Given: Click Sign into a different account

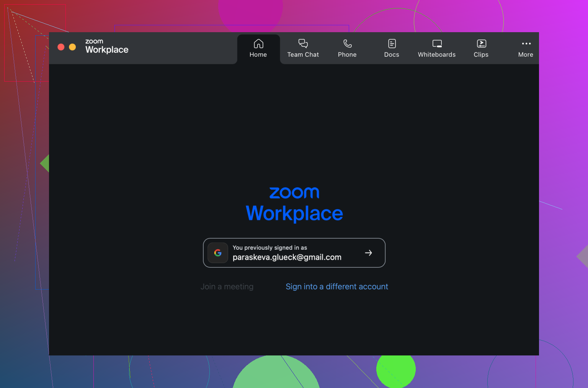Looking at the screenshot, I should pos(337,286).
